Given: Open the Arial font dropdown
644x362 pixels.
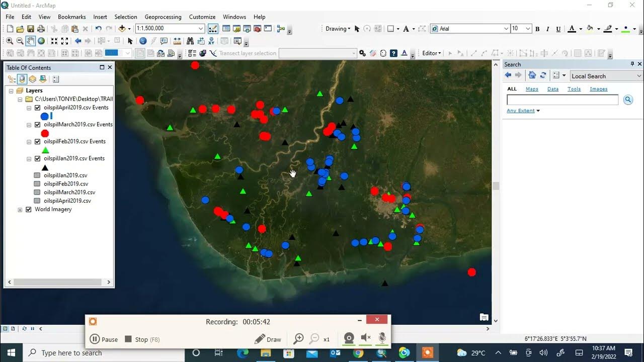Looking at the screenshot, I should click(506, 29).
